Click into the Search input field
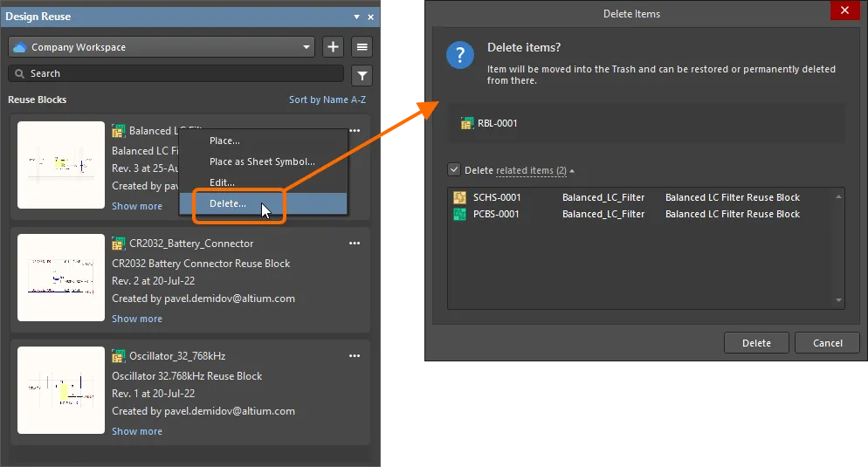 click(x=176, y=73)
